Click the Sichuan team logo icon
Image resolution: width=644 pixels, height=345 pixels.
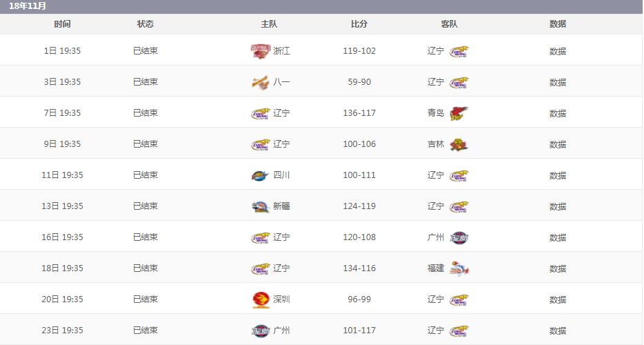pos(259,175)
